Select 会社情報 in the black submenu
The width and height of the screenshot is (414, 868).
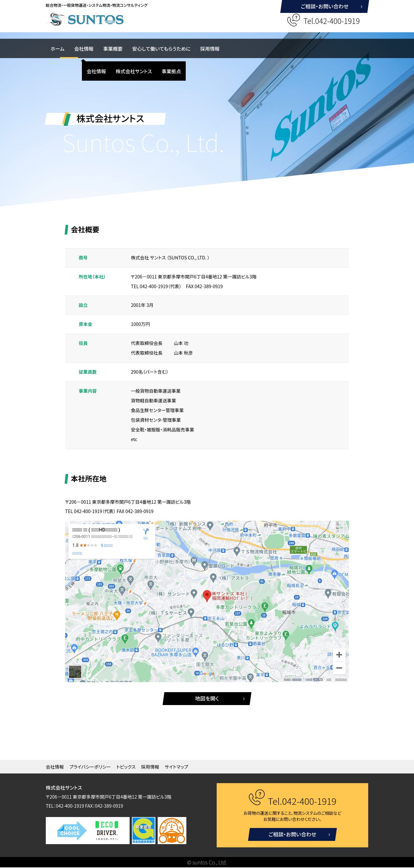96,71
